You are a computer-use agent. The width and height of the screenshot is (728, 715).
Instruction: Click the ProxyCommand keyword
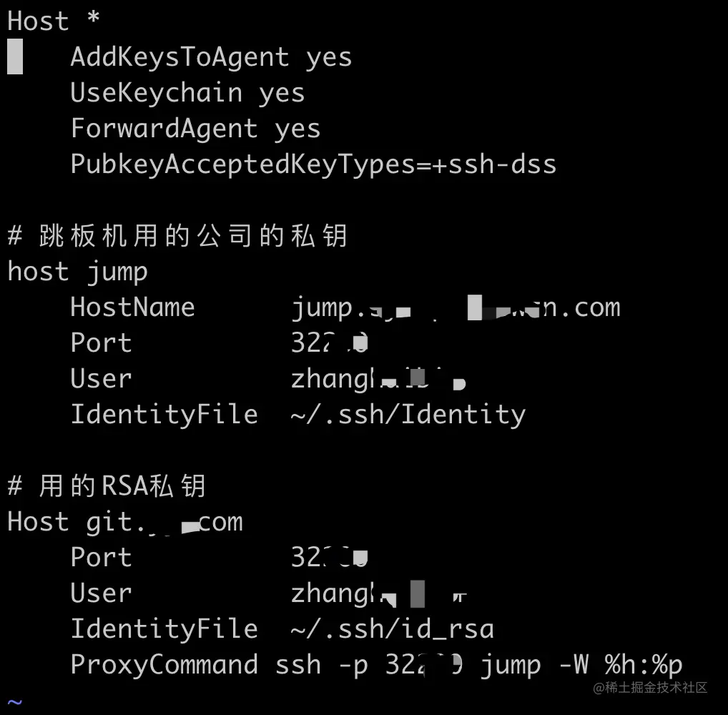point(164,665)
